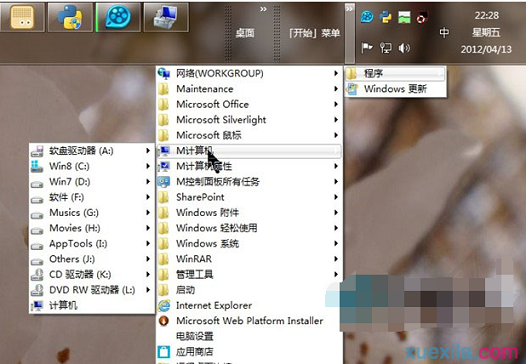Expand the Microsoft Silverlight submenu arrow
Image resolution: width=526 pixels, height=364 pixels.
click(x=336, y=120)
